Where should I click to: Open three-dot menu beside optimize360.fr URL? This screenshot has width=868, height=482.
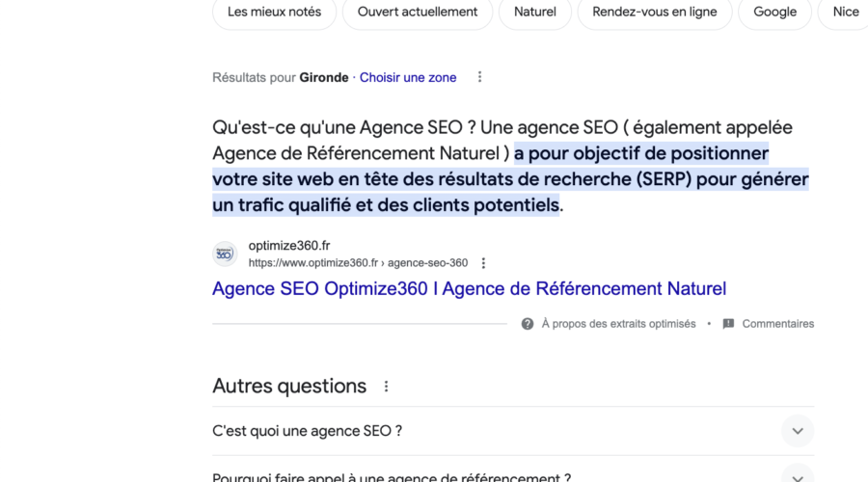[x=484, y=263]
